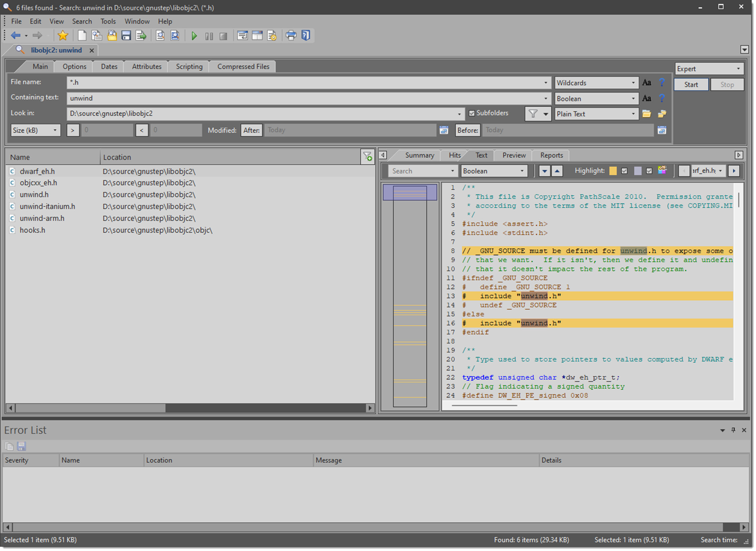Expand the Expert mode dropdown
The height and width of the screenshot is (551, 756).
(x=709, y=69)
